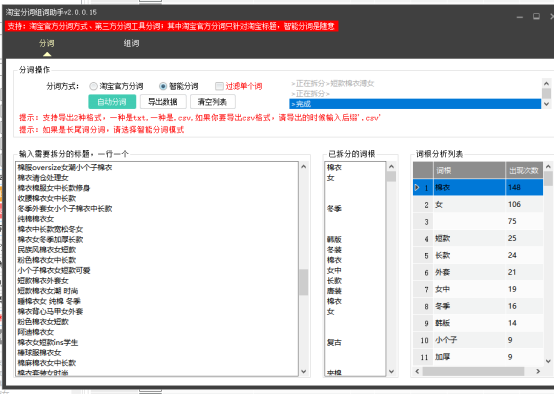
Task: Click the 已拆分的词根 list scroll-down arrow
Action: (391, 371)
